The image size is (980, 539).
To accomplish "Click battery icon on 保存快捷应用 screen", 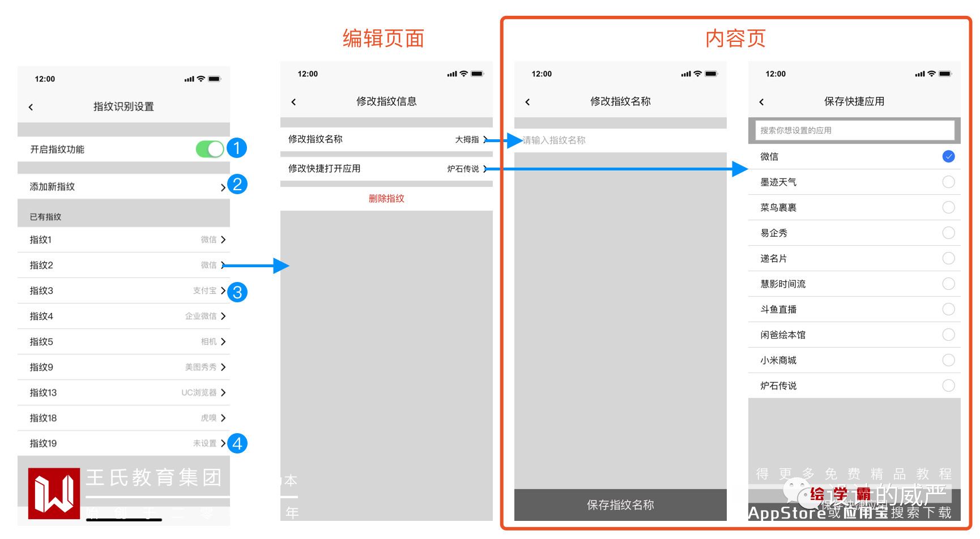I will (945, 74).
